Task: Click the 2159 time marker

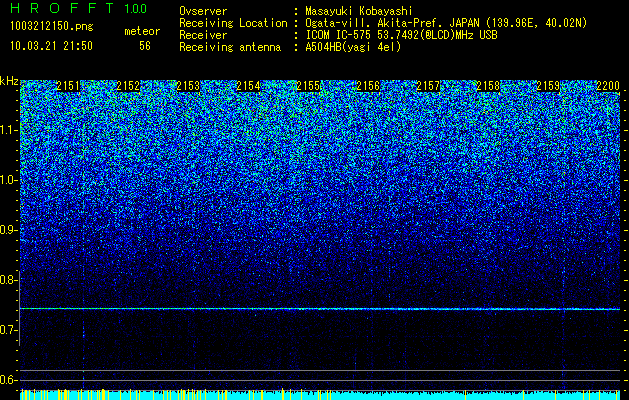Action: (x=548, y=86)
